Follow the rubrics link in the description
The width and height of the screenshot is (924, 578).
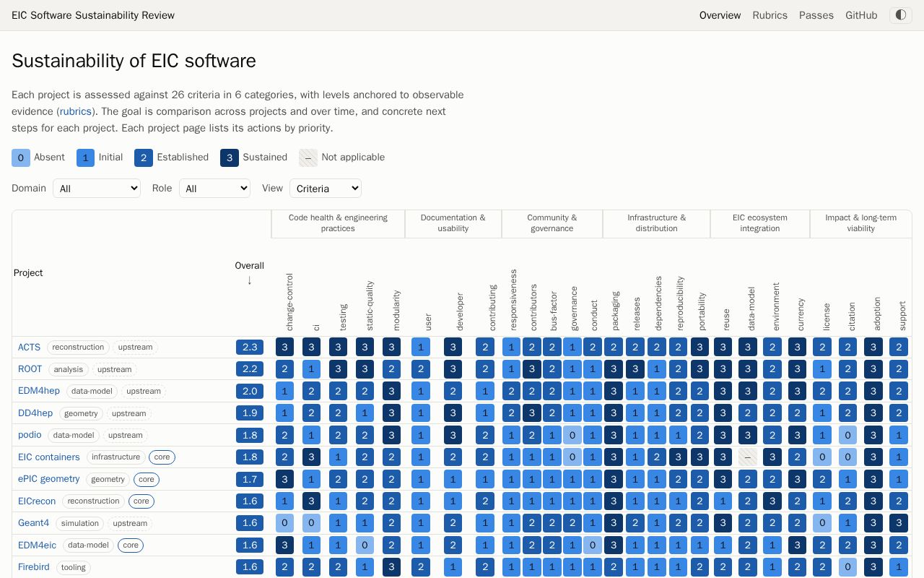[75, 111]
